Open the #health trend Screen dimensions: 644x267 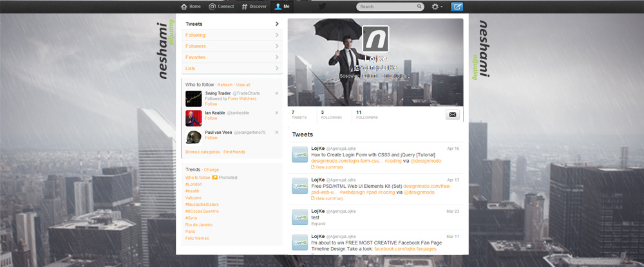click(x=192, y=191)
